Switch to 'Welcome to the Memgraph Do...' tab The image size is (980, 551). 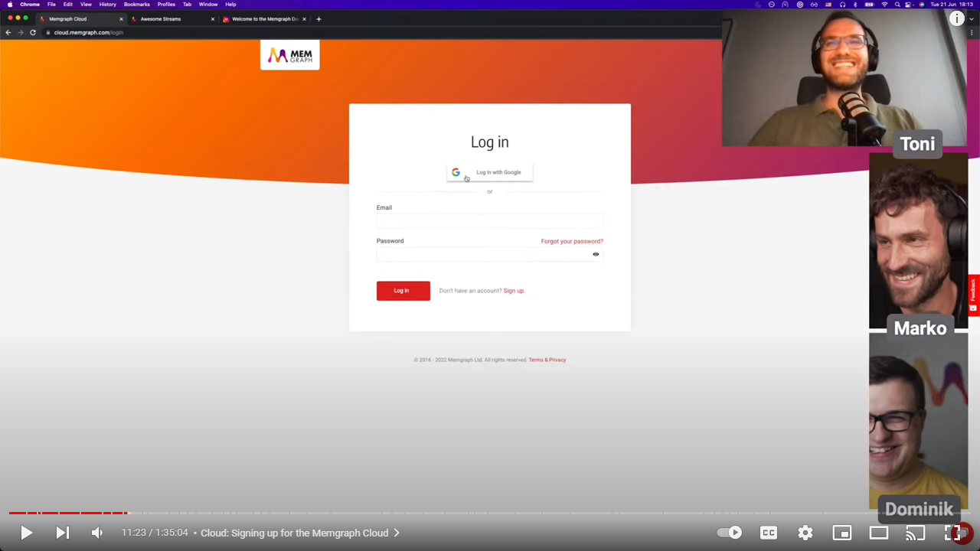coord(265,18)
